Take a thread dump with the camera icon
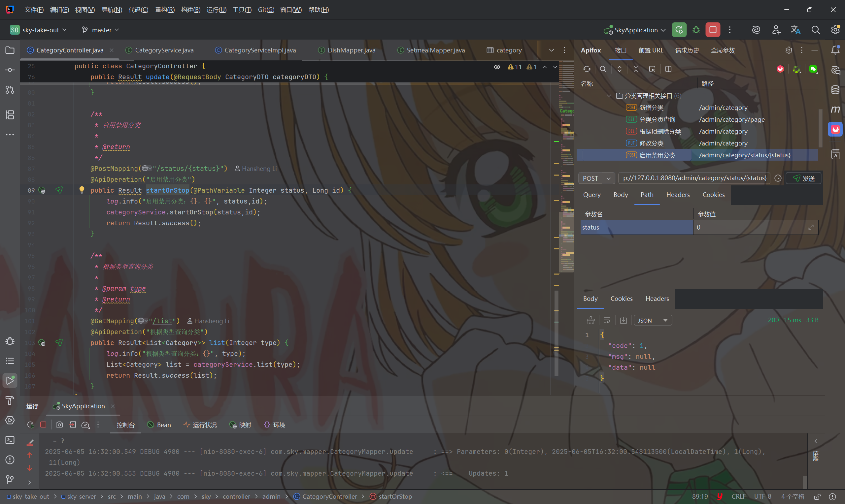The width and height of the screenshot is (845, 504). [x=59, y=425]
